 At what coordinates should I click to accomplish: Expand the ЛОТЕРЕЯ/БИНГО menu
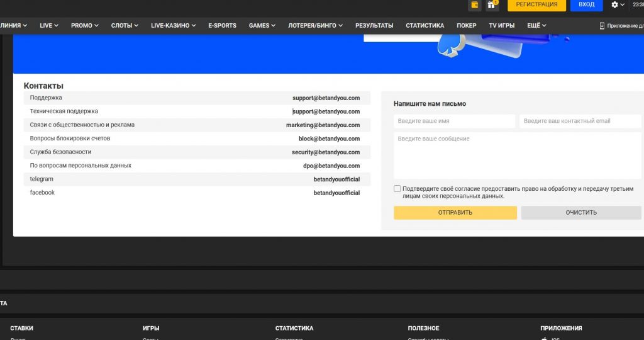(x=315, y=25)
